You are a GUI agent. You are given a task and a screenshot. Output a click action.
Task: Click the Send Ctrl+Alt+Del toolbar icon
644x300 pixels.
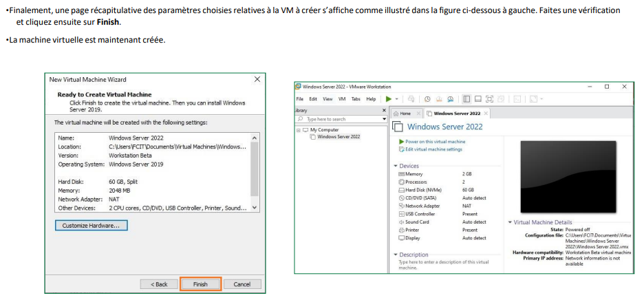411,99
